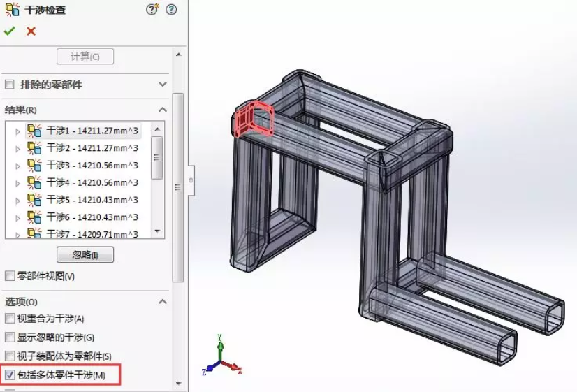Click the XYZ coordinate triad
Image resolution: width=577 pixels, height=392 pixels.
[221, 355]
